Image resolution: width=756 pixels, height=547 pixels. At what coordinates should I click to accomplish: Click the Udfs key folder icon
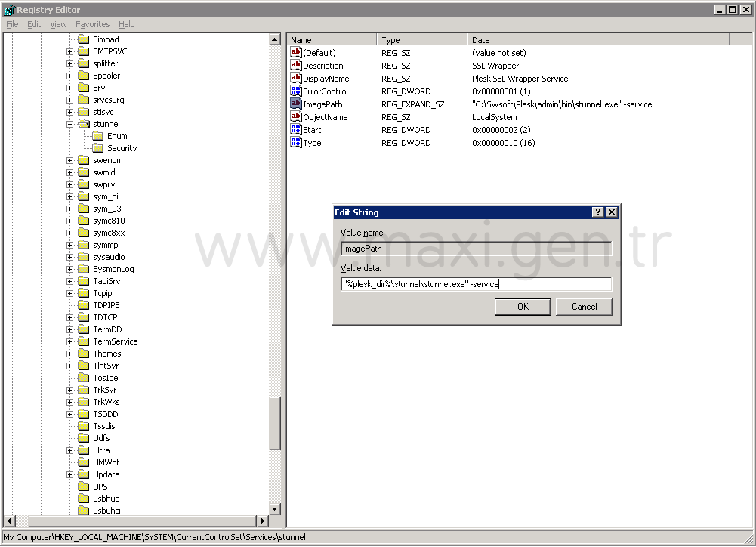[84, 438]
